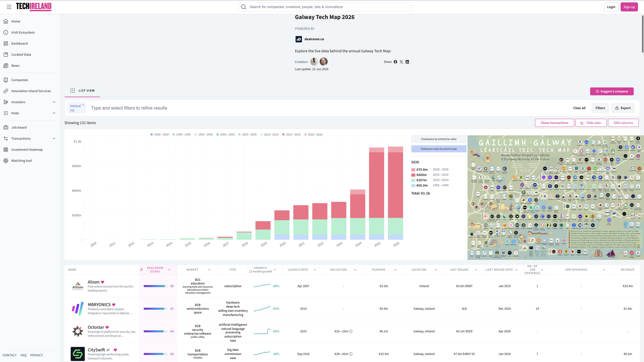Click the Tech Ireland logo
This screenshot has width=644, height=362.
(34, 7)
